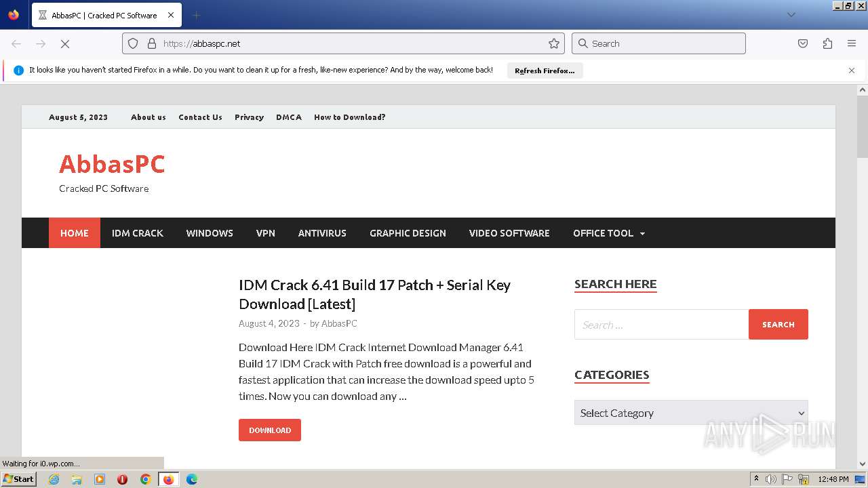
Task: Open Action Center flag icon
Action: coord(787,479)
